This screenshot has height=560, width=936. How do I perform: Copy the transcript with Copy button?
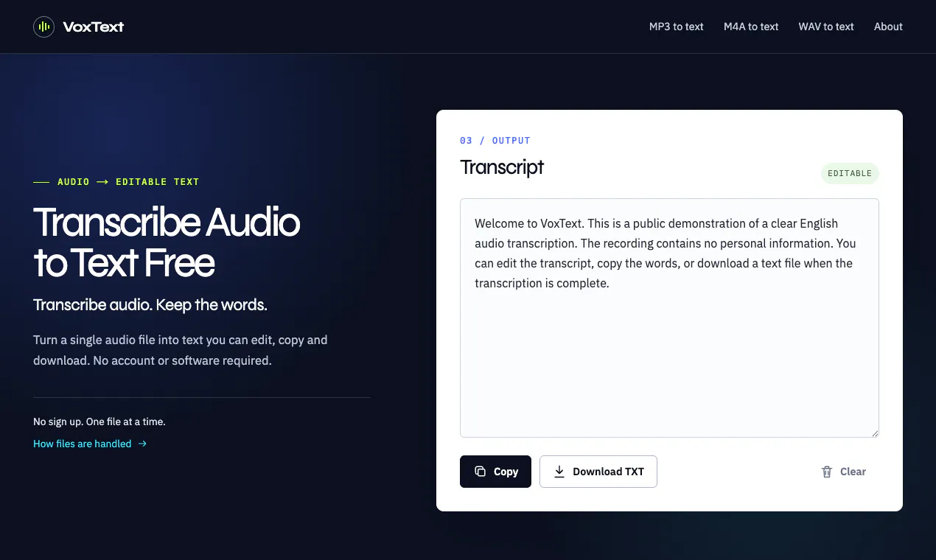pos(495,472)
